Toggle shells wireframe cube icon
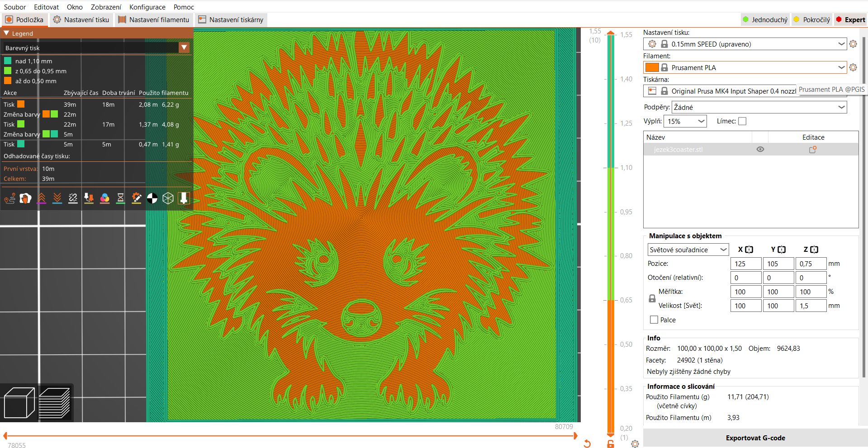868x448 pixels. coord(168,198)
